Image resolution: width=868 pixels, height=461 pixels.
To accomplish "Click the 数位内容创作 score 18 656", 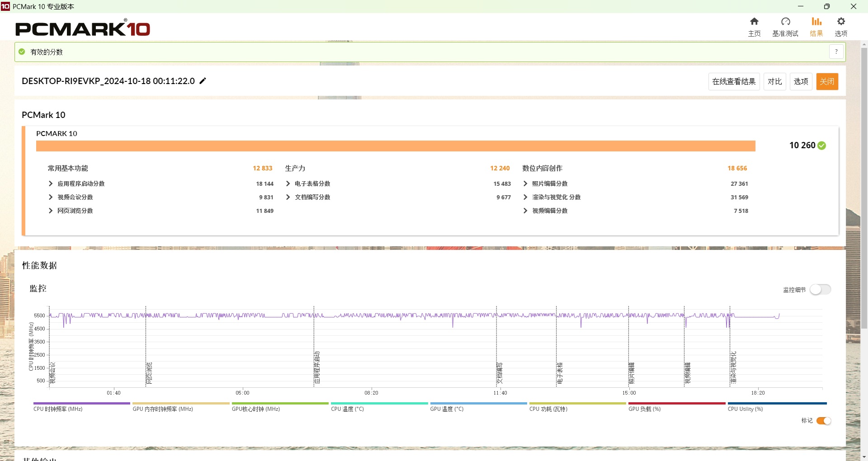I will click(x=737, y=168).
